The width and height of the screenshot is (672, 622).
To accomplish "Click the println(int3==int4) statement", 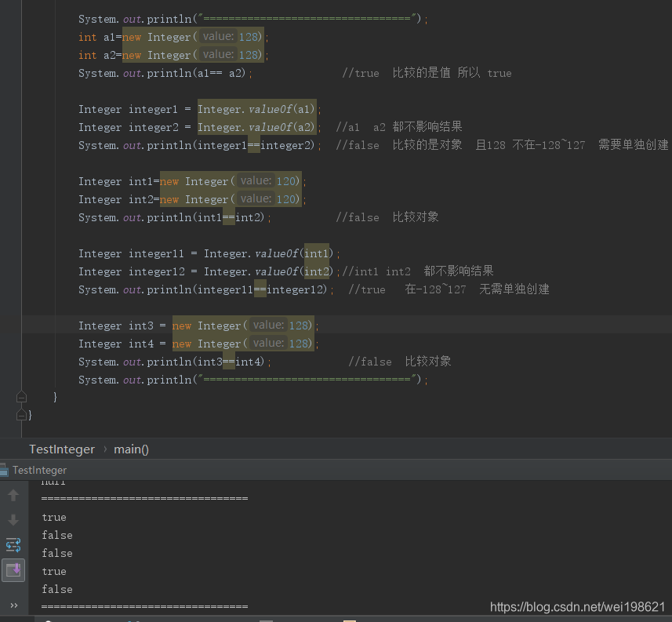I will (174, 362).
